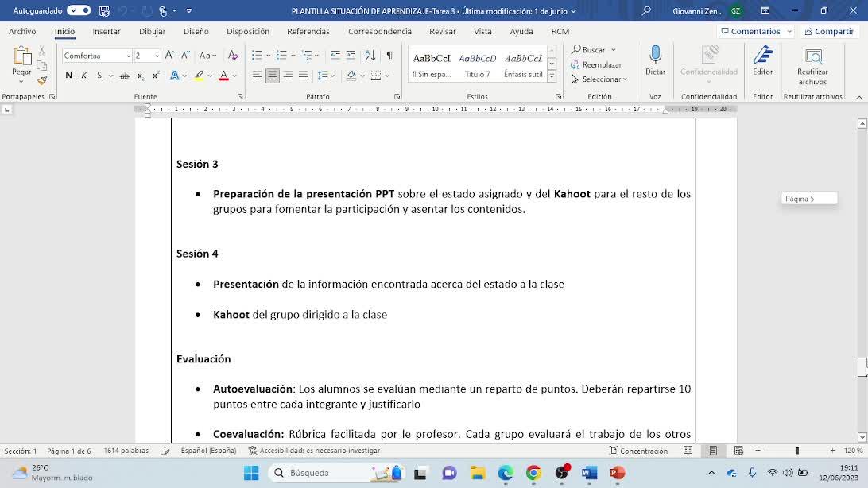The width and height of the screenshot is (868, 488).
Task: Switch to the Diseño tab
Action: 196,32
